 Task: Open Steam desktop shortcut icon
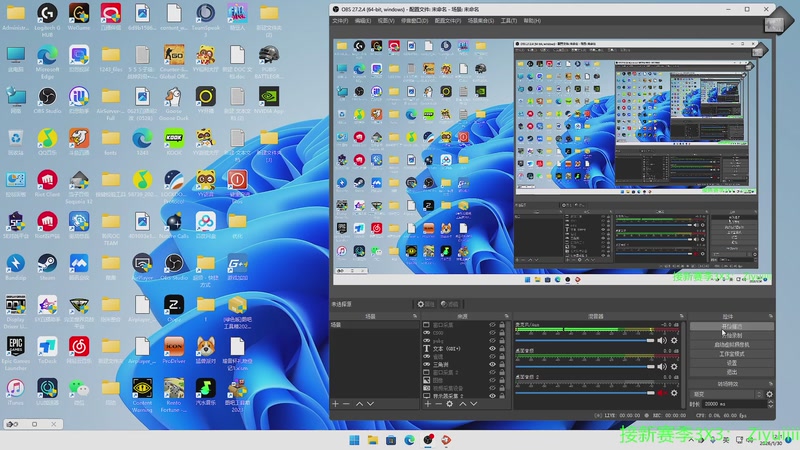(x=47, y=263)
